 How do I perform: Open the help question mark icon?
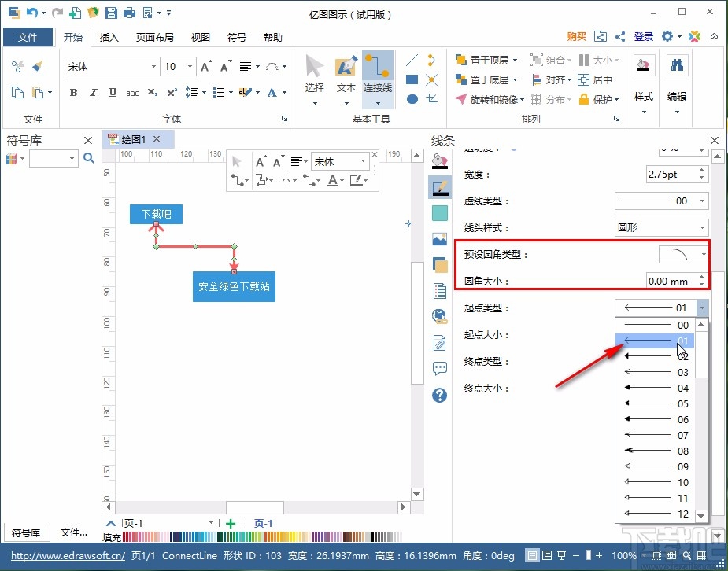click(x=440, y=395)
